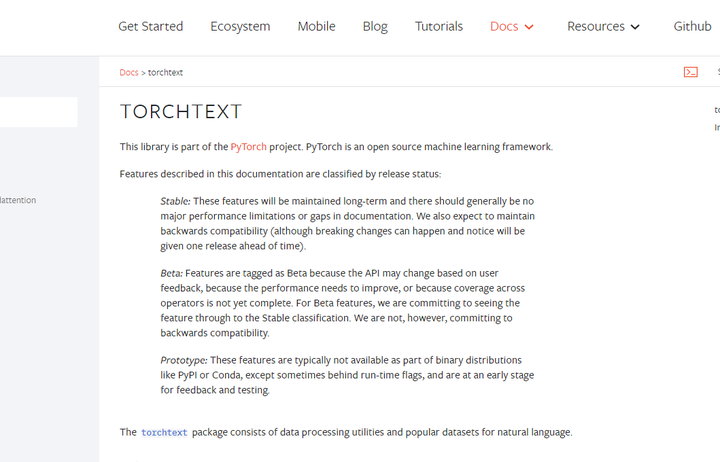720x462 pixels.
Task: Open the attention entry in left sidebar
Action: [x=18, y=200]
